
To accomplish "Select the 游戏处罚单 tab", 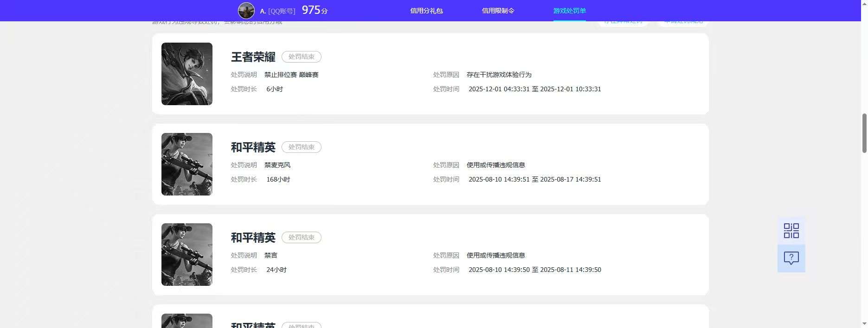I will click(569, 11).
